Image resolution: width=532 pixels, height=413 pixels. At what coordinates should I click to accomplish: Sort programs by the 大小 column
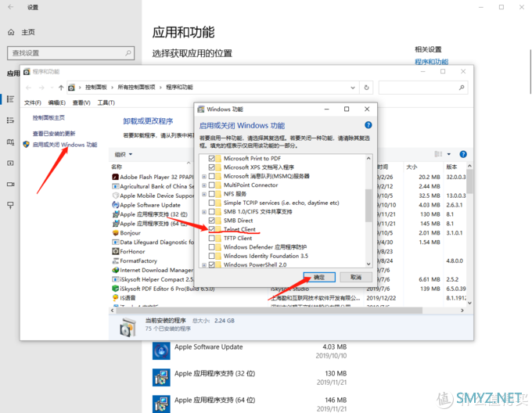[x=412, y=167]
